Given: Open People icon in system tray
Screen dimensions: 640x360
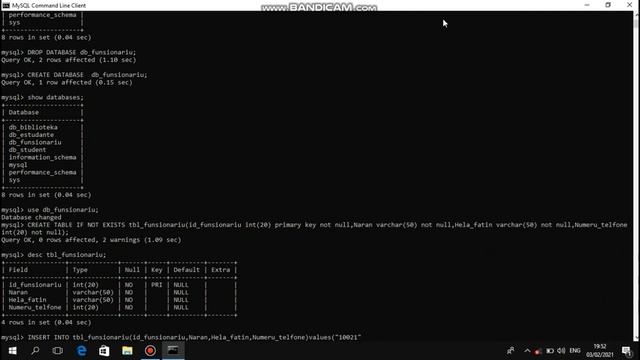Looking at the screenshot, I should click(511, 351).
